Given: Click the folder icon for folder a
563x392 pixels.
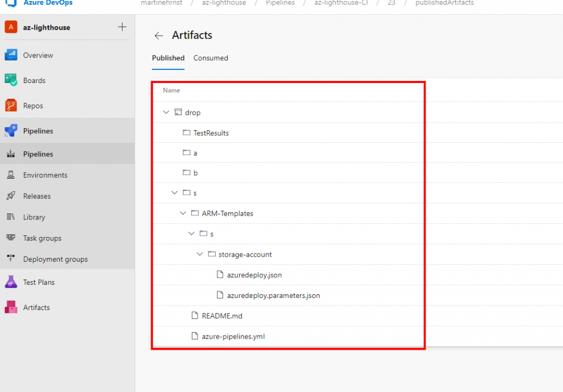Looking at the screenshot, I should point(186,152).
